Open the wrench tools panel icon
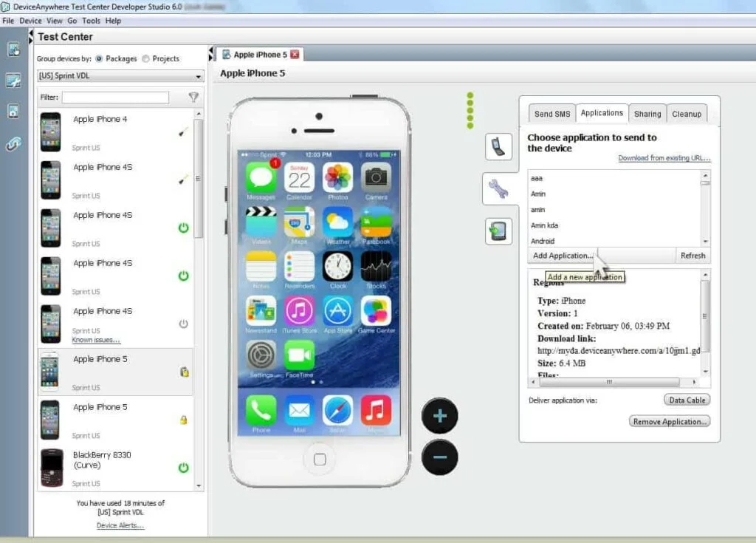Viewport: 756px width, 543px height. click(498, 188)
